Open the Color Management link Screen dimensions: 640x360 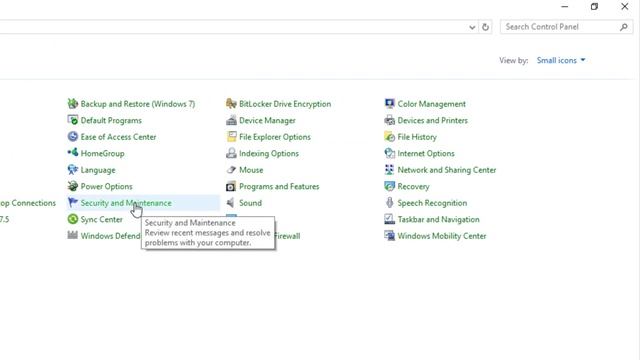click(431, 104)
